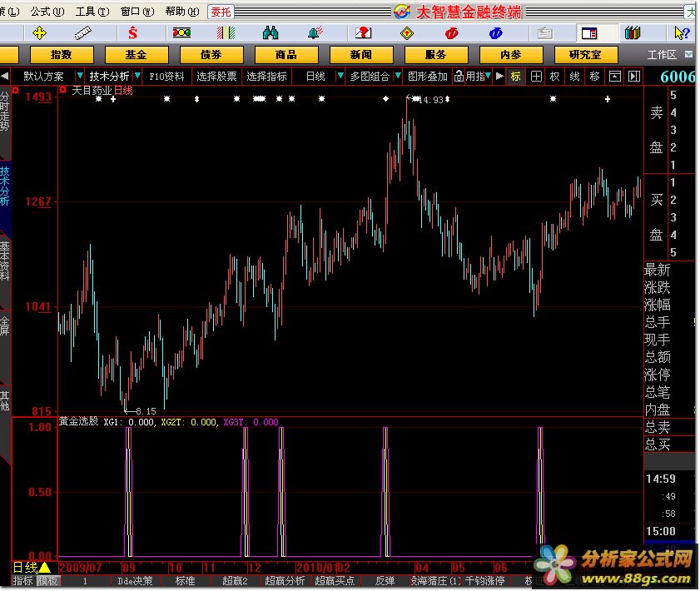Select the 千钧涨停 indicator tab
Viewport: 700px width, 591px height.
[x=484, y=581]
